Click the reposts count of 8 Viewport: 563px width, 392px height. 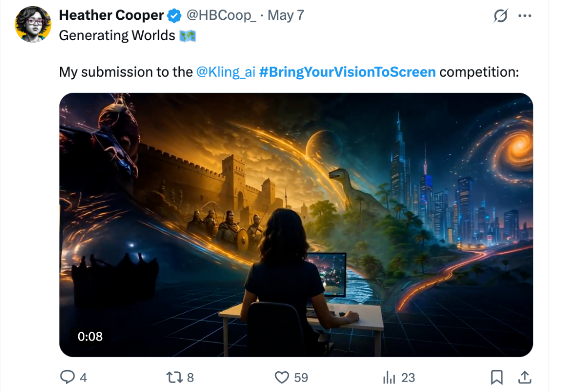[190, 377]
